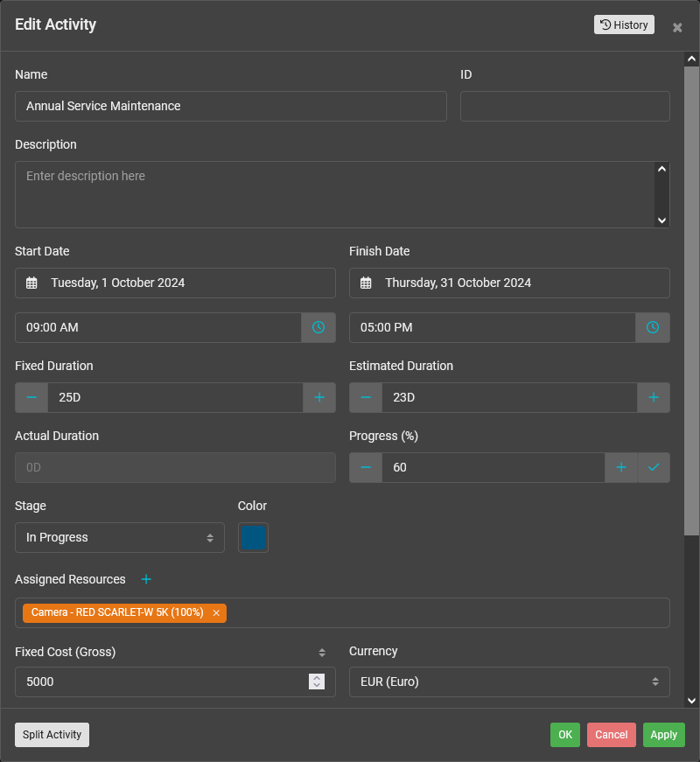This screenshot has height=762, width=700.
Task: Confirm the Progress value with checkmark
Action: [654, 467]
